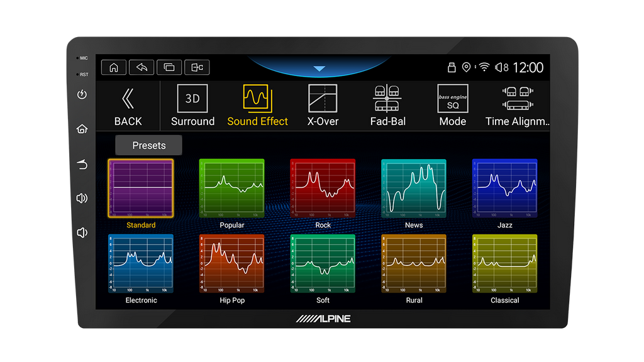The width and height of the screenshot is (644, 362).
Task: Tap the split-screen icon in top bar
Action: tap(197, 67)
